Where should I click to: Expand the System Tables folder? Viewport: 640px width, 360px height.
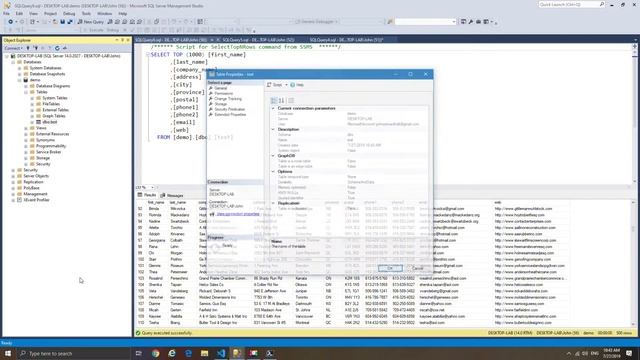click(32, 98)
